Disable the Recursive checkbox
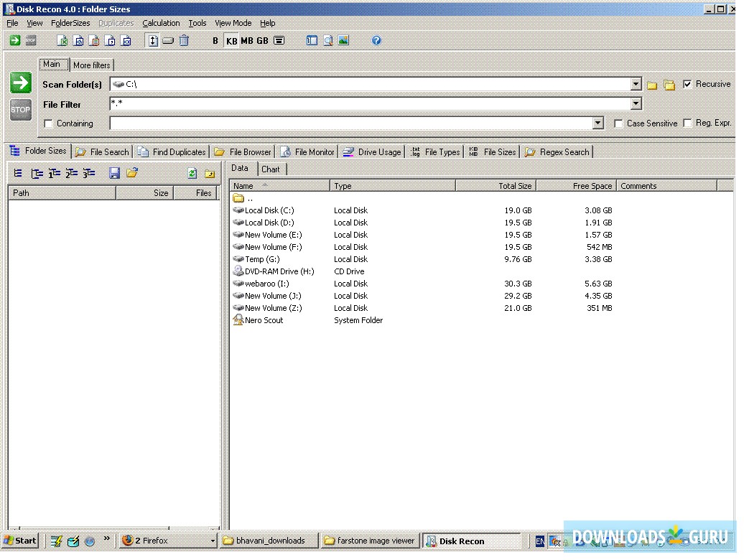Screen dimensions: 744x560 [688, 84]
